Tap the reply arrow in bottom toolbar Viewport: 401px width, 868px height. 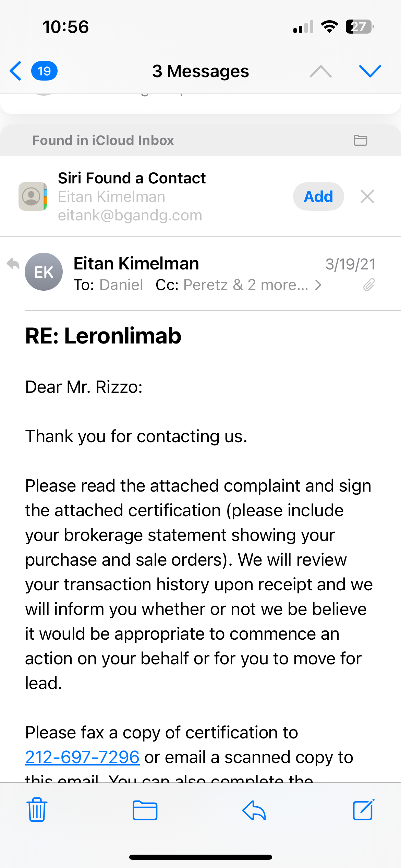[x=254, y=810]
